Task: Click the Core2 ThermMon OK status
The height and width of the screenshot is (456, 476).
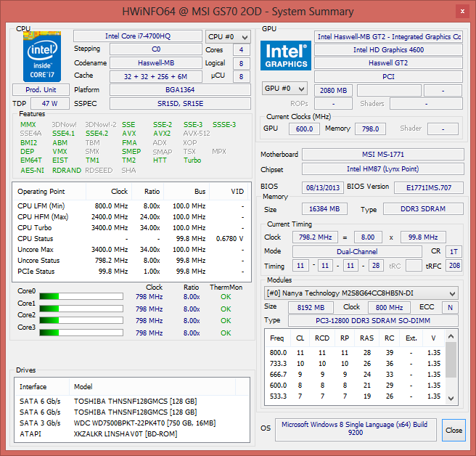Action: pyautogui.click(x=226, y=321)
